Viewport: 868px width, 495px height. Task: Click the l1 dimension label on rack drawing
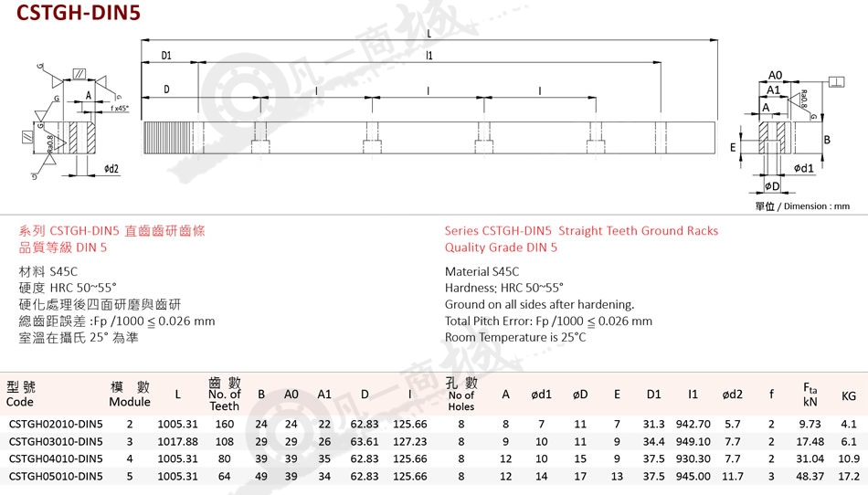[429, 56]
